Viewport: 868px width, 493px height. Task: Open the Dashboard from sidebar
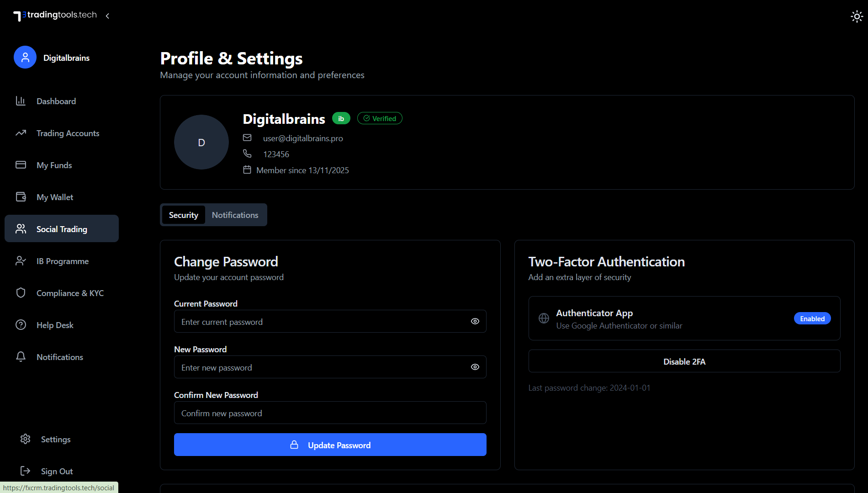(x=56, y=101)
